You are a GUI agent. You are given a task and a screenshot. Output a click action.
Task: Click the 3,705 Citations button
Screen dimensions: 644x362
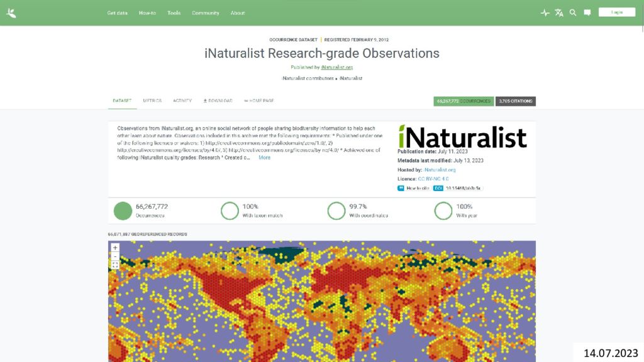[x=516, y=101]
